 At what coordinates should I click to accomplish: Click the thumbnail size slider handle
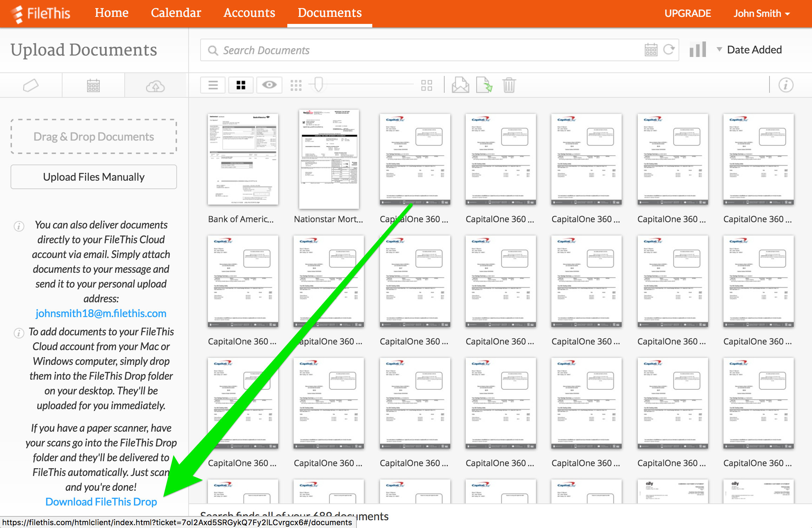(x=318, y=85)
